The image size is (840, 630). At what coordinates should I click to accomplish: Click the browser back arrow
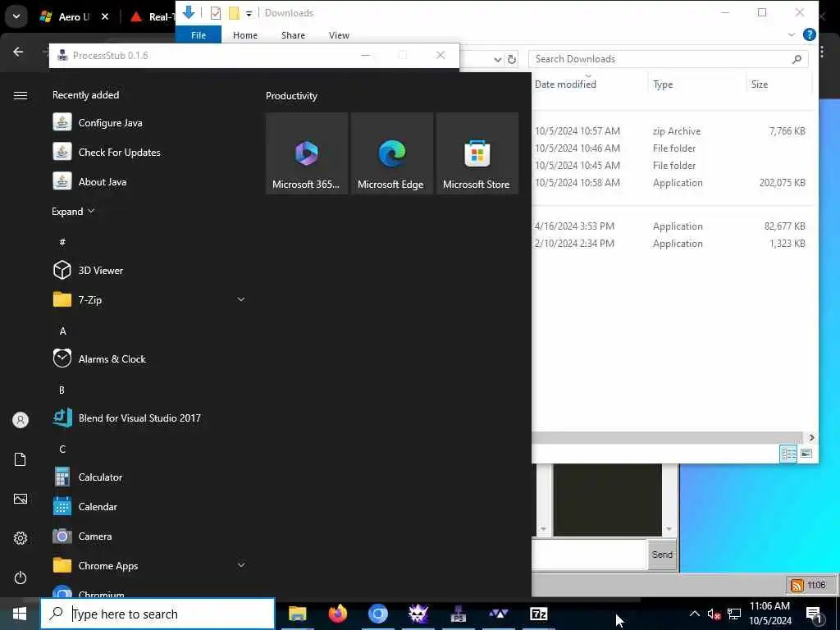coord(18,52)
